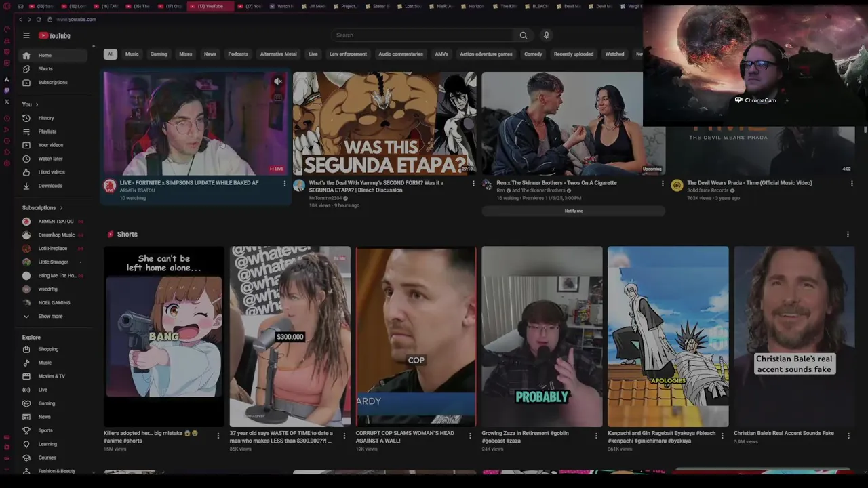Open Subscriptions in the sidebar
The height and width of the screenshot is (488, 868).
pyautogui.click(x=54, y=83)
